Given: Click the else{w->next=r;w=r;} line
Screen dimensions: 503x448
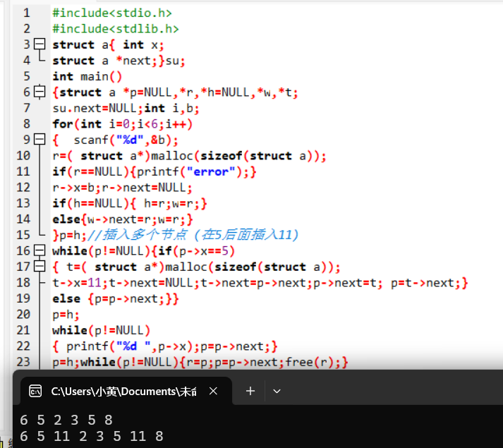Looking at the screenshot, I should [123, 219].
